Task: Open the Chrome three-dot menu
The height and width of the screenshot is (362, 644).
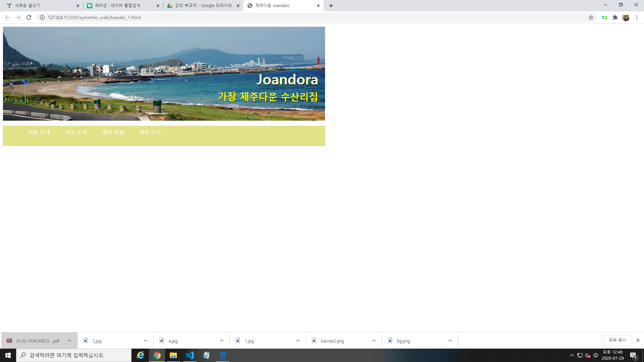Action: [x=637, y=17]
